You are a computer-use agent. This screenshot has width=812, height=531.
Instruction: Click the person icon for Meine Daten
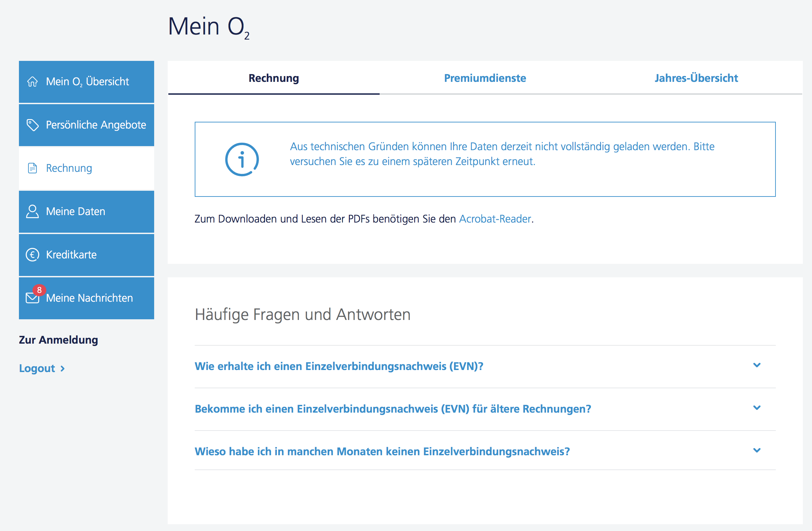click(32, 212)
